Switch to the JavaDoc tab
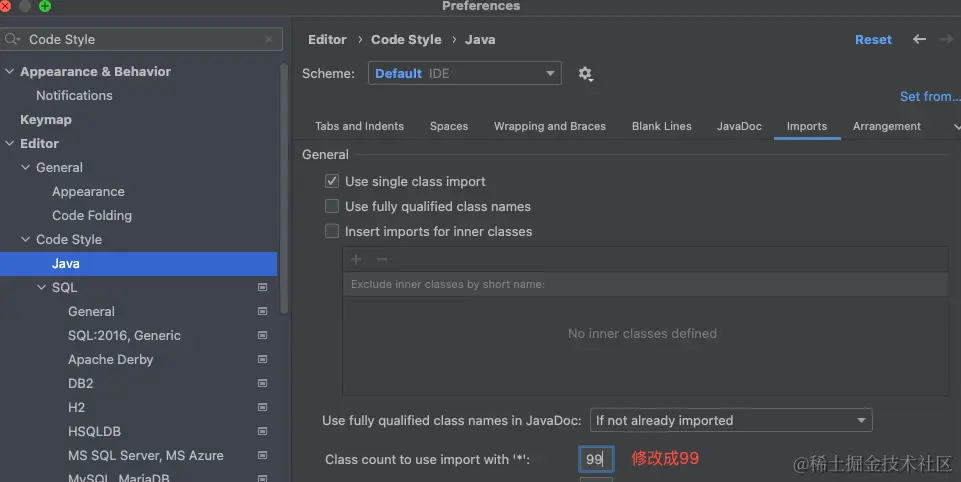Viewport: 961px width, 482px height. point(739,126)
